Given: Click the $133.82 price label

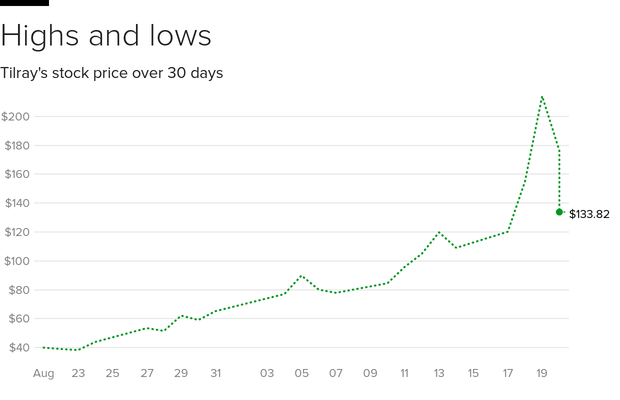Looking at the screenshot, I should click(x=589, y=214).
